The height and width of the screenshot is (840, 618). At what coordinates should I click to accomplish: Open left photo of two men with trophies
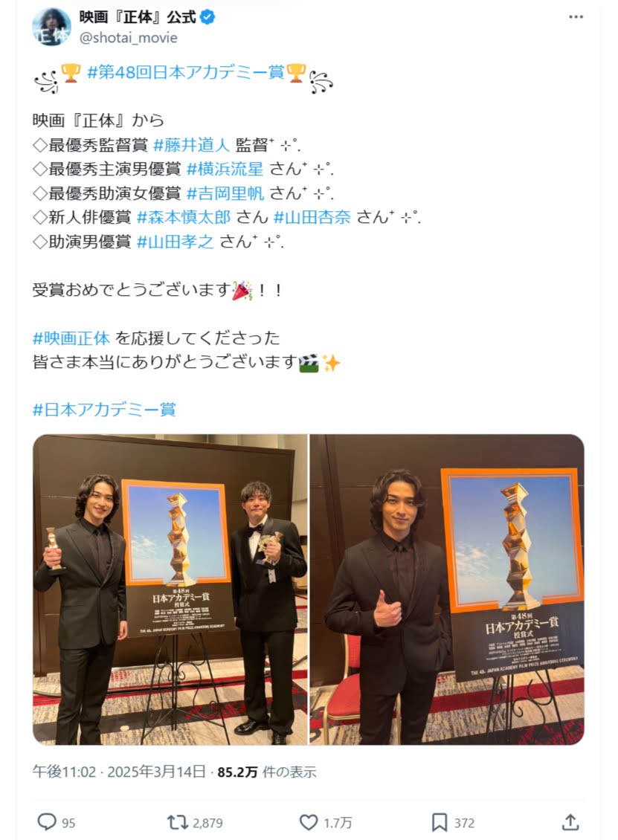coord(170,589)
